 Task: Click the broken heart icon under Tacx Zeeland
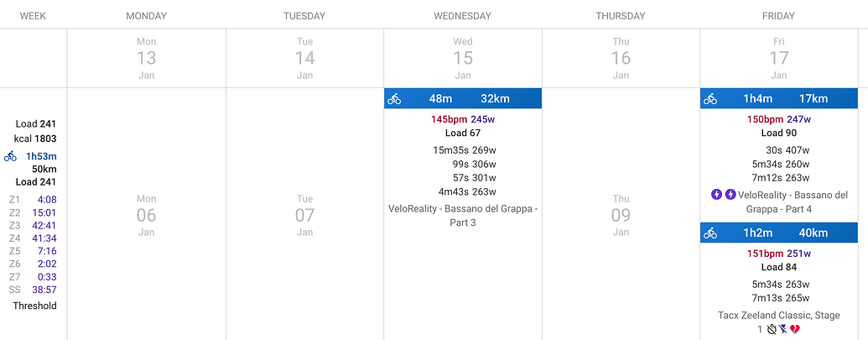tap(795, 329)
